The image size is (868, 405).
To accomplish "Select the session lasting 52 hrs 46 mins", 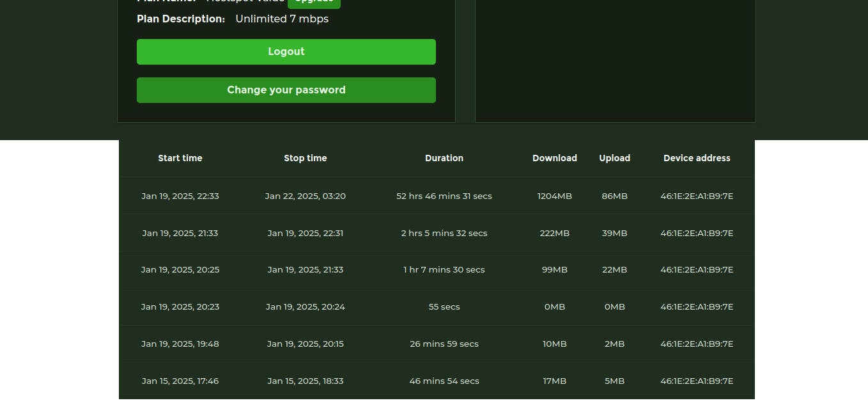I will coord(444,196).
